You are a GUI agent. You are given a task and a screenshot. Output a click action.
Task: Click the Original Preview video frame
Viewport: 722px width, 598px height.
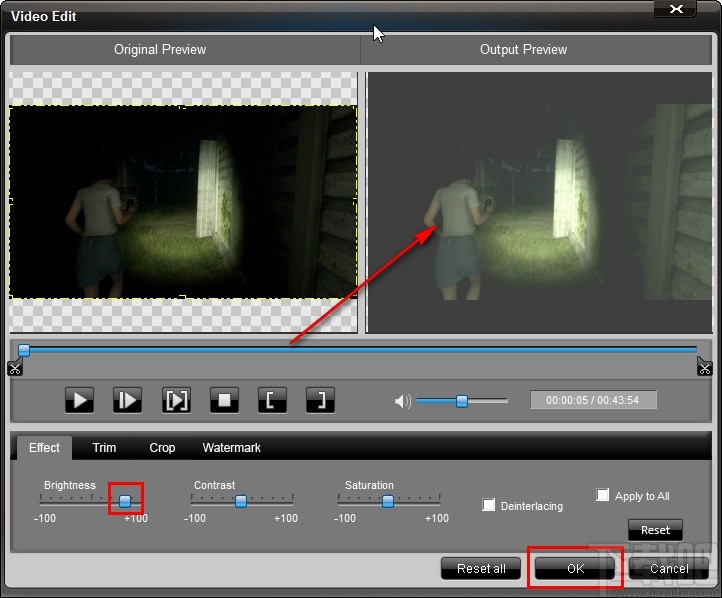tap(183, 202)
